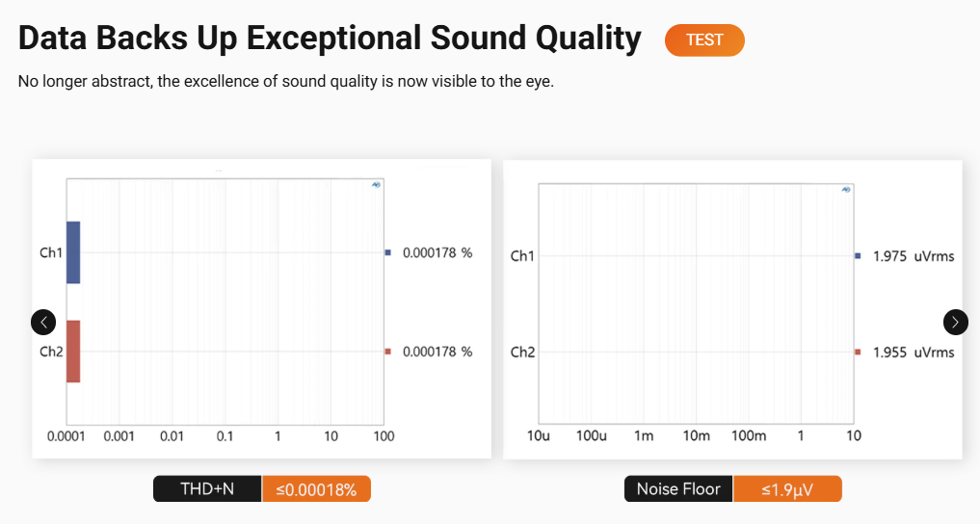Click the Ch1 axis label in the noise chart
This screenshot has height=524, width=980.
click(x=522, y=256)
